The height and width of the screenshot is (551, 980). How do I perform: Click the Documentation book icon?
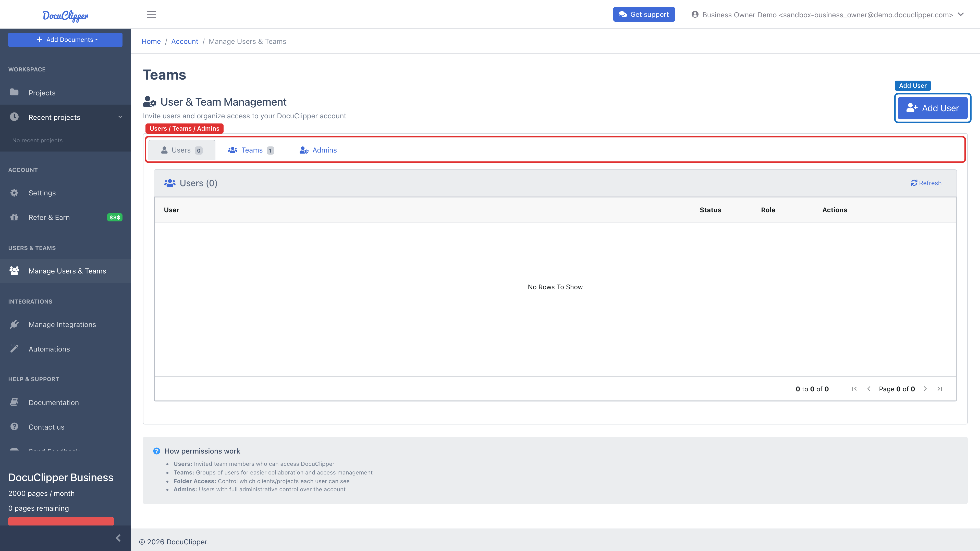(x=15, y=402)
